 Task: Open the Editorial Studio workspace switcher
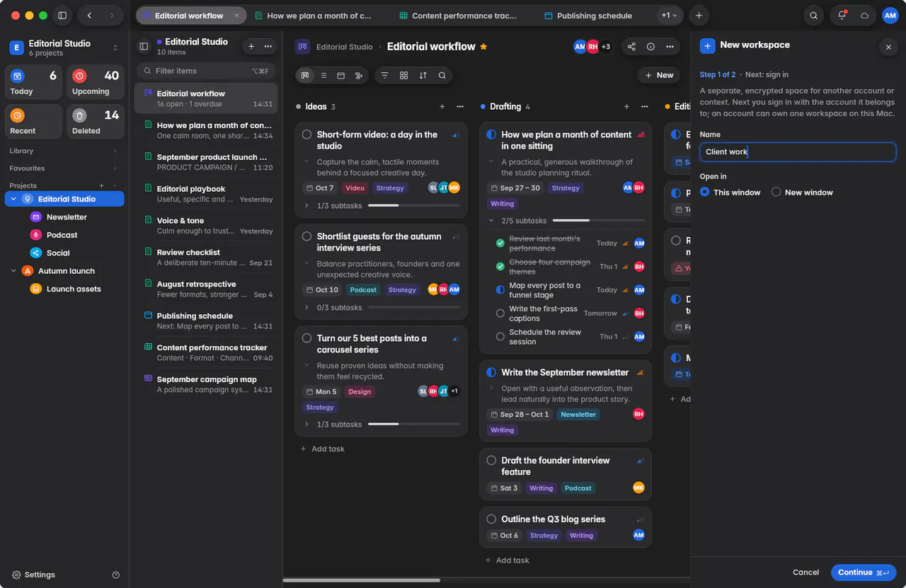[64, 47]
